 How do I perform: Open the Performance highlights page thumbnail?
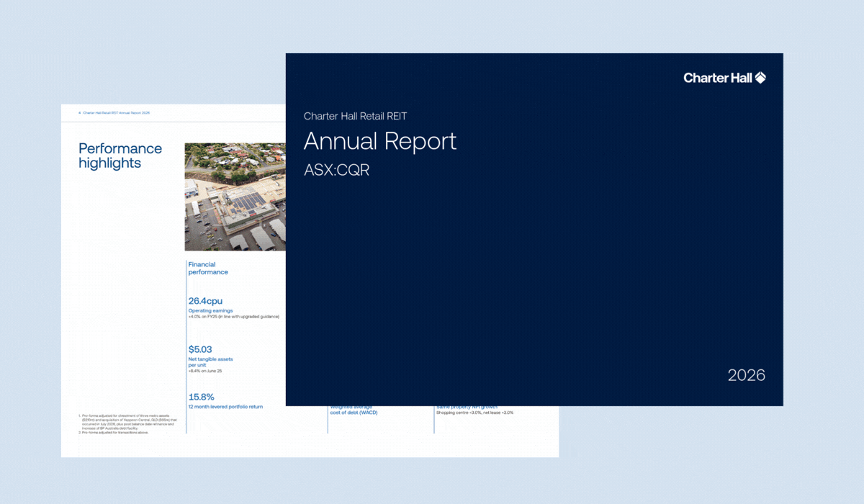point(173,281)
